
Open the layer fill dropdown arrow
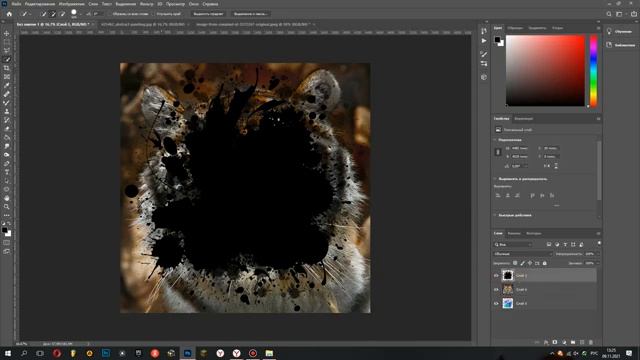click(597, 263)
